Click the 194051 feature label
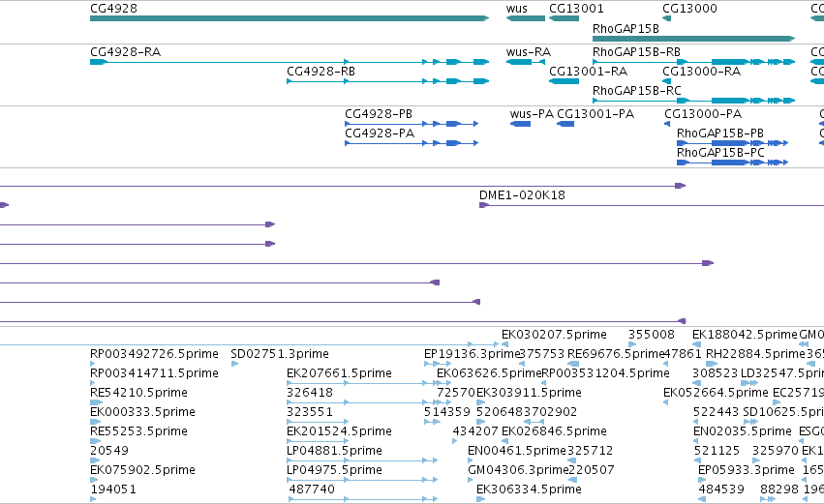Image resolution: width=824 pixels, height=504 pixels. pos(113,489)
